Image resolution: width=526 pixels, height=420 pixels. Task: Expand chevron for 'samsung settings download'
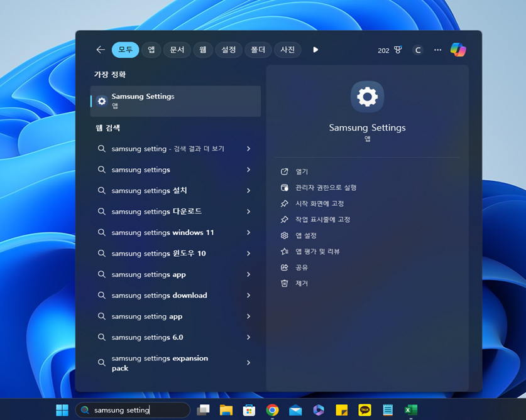coord(249,295)
